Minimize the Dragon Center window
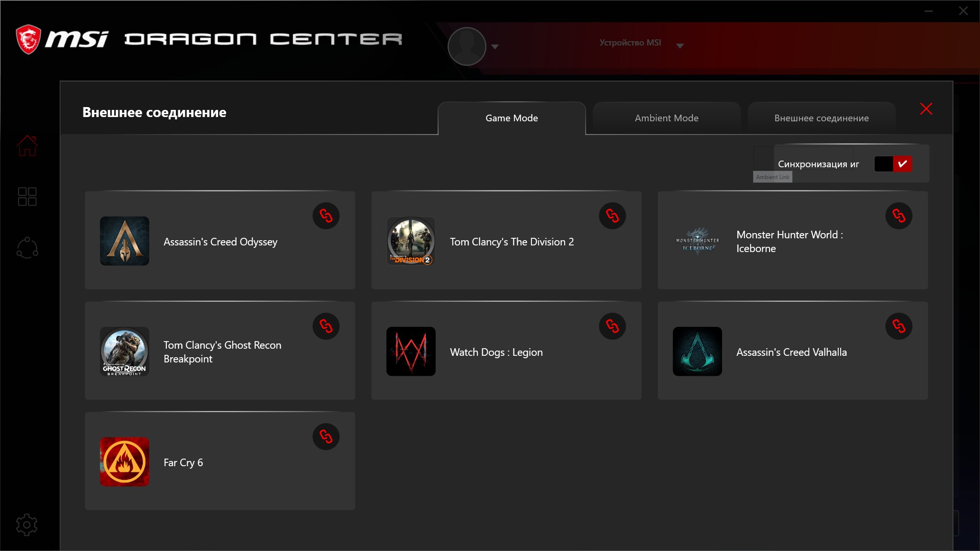Viewport: 980px width, 551px height. pyautogui.click(x=928, y=11)
